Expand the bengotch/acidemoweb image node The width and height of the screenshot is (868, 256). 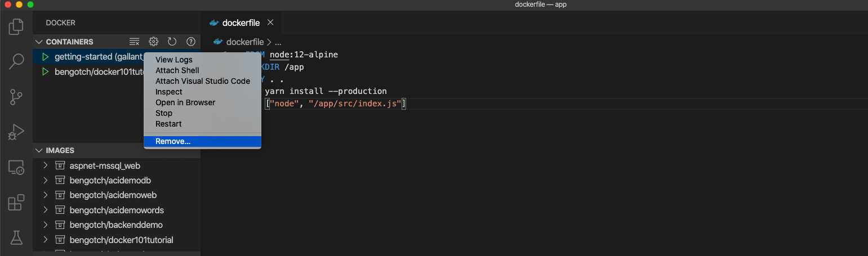pyautogui.click(x=46, y=195)
